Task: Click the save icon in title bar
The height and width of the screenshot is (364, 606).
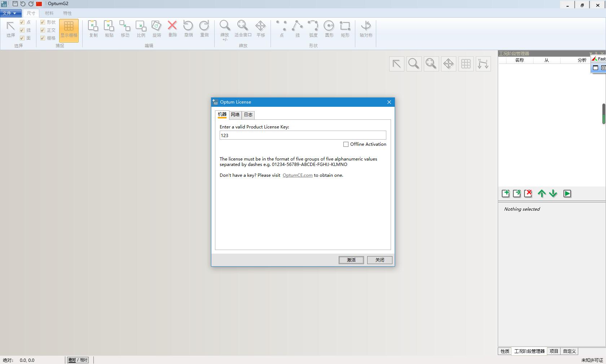Action: [x=15, y=4]
